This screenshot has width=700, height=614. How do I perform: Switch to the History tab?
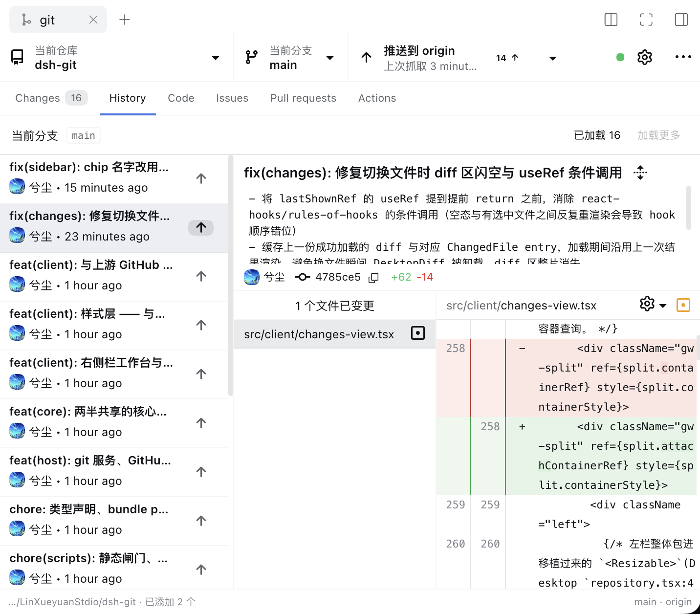tap(128, 98)
